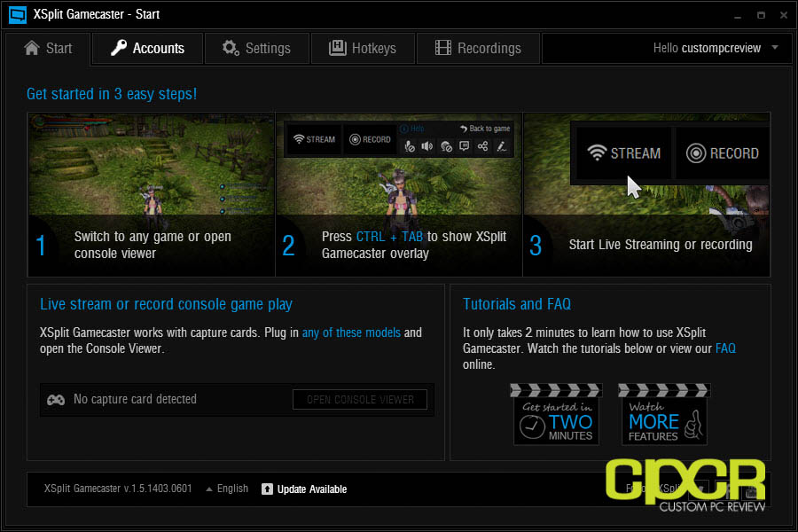Image resolution: width=798 pixels, height=532 pixels.
Task: Click the small RECORD button in overlay preview
Action: pyautogui.click(x=370, y=139)
